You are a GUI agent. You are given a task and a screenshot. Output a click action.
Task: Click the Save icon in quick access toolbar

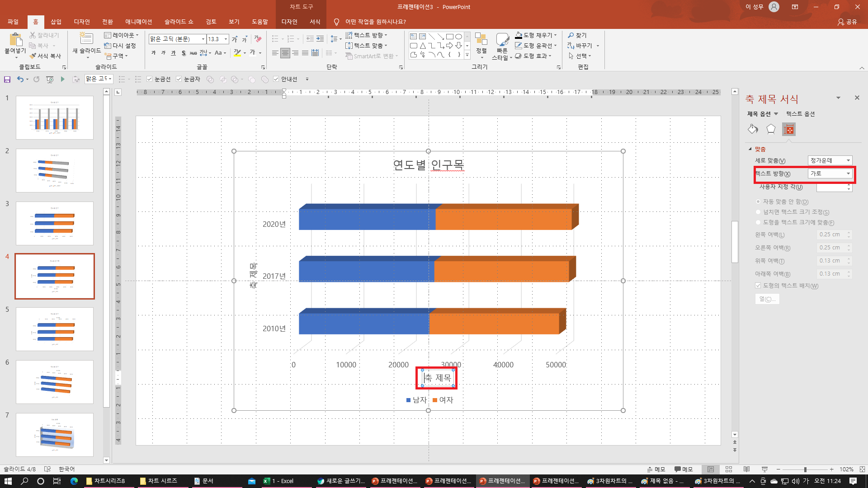(7, 80)
